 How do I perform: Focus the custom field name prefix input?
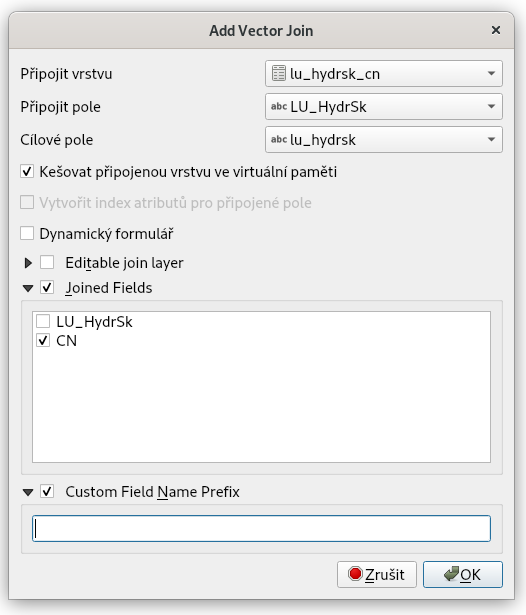click(261, 528)
